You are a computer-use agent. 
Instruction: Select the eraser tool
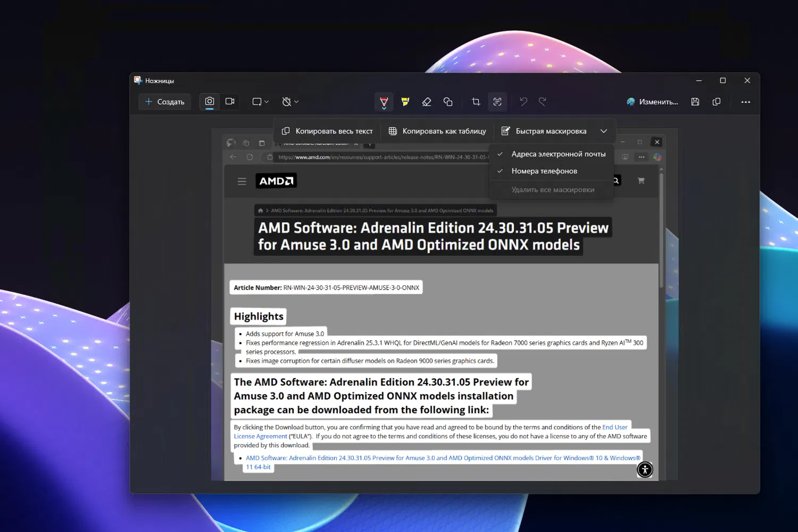click(427, 102)
